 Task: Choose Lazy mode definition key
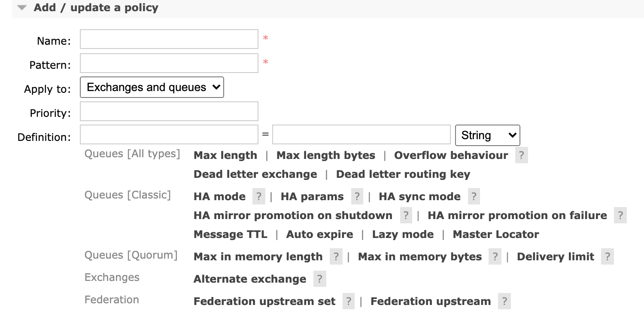(403, 235)
